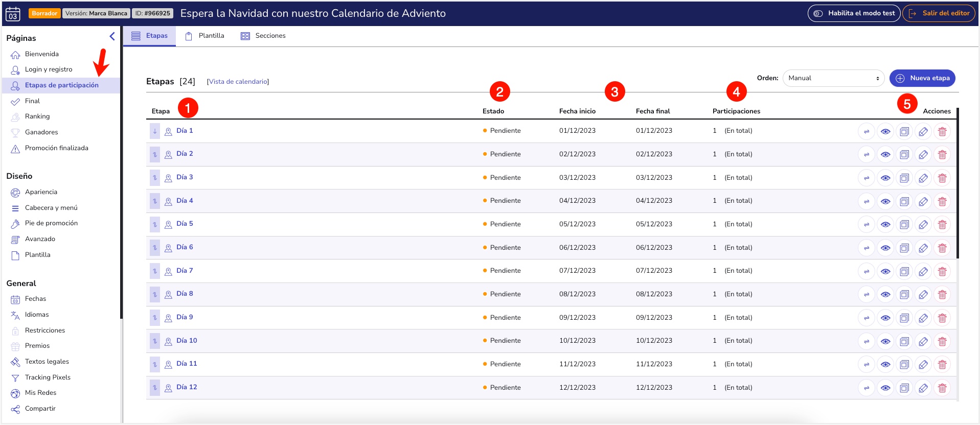Image resolution: width=980 pixels, height=425 pixels.
Task: Open the Vista de calendario link
Action: click(238, 82)
